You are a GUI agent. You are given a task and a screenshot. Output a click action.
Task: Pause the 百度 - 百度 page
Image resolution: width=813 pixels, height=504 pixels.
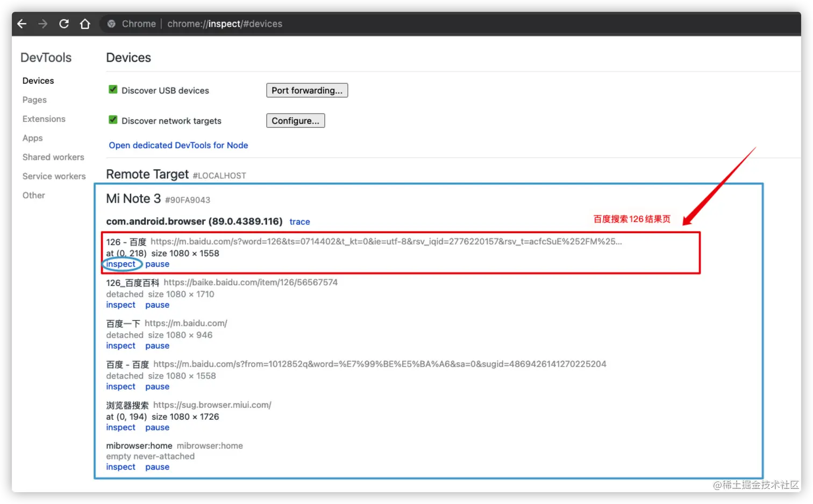click(158, 386)
